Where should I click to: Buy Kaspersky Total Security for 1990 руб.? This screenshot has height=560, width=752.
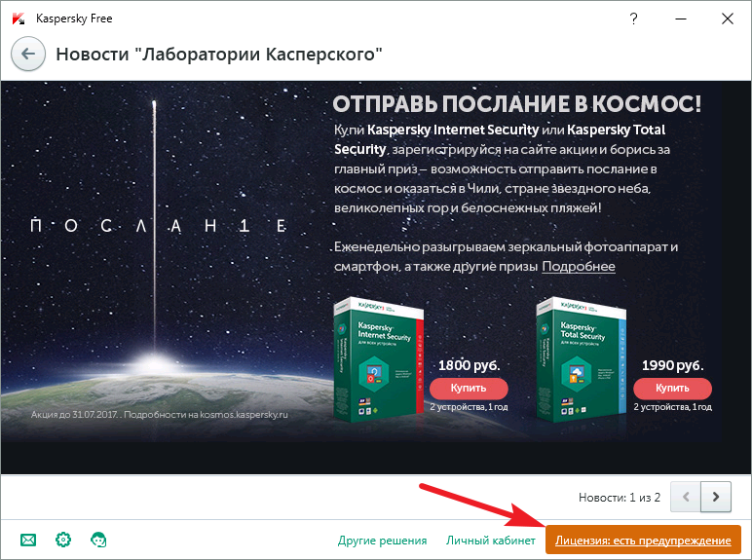click(x=672, y=389)
